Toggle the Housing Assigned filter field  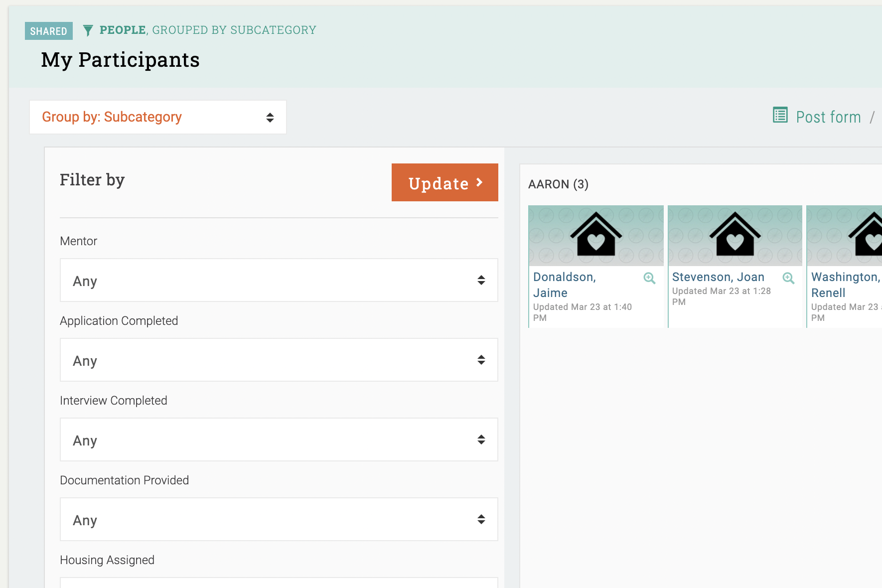tap(279, 584)
